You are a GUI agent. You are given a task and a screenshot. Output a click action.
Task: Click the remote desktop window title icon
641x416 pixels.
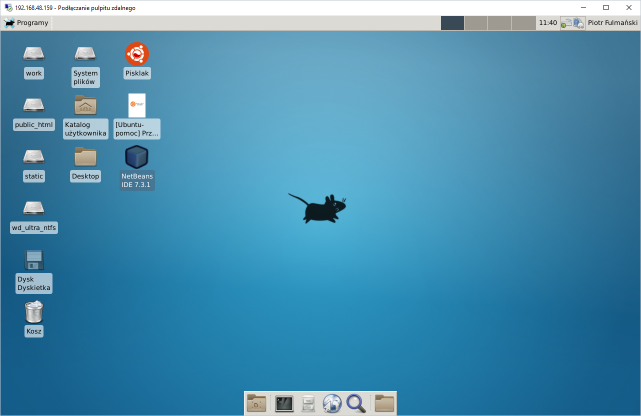click(8, 8)
